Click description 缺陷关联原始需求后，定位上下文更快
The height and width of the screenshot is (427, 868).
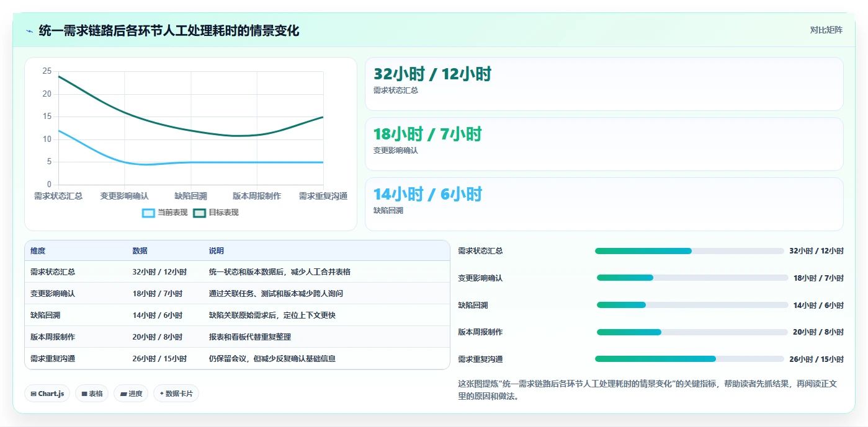(x=272, y=315)
